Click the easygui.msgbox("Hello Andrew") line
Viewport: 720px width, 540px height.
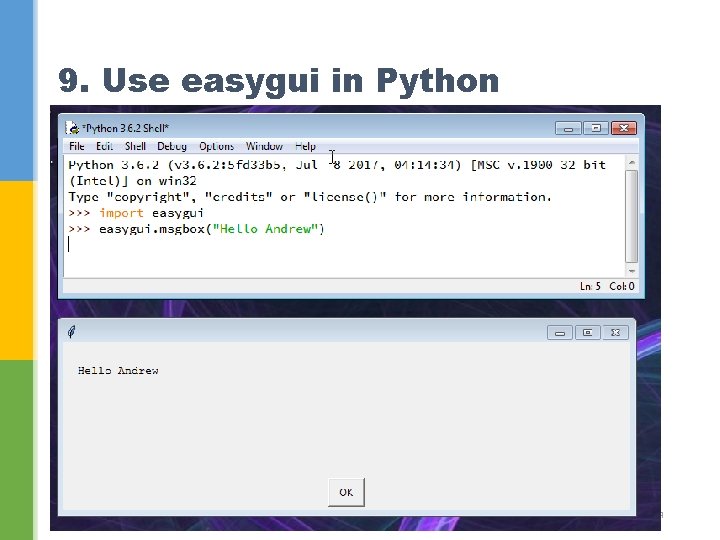(197, 229)
